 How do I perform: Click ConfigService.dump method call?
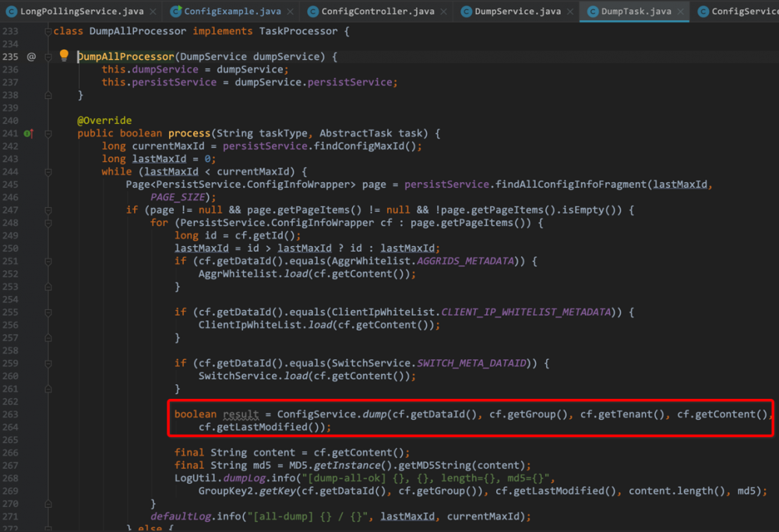pos(332,414)
